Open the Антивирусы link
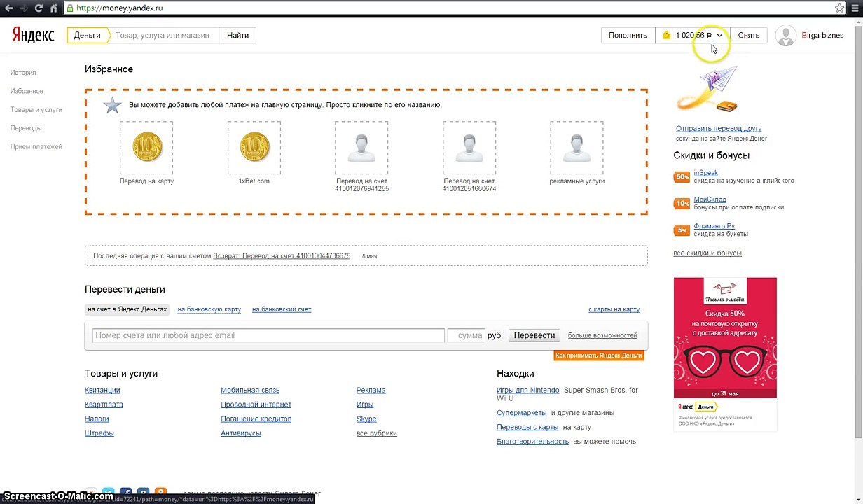The image size is (863, 504). point(240,433)
